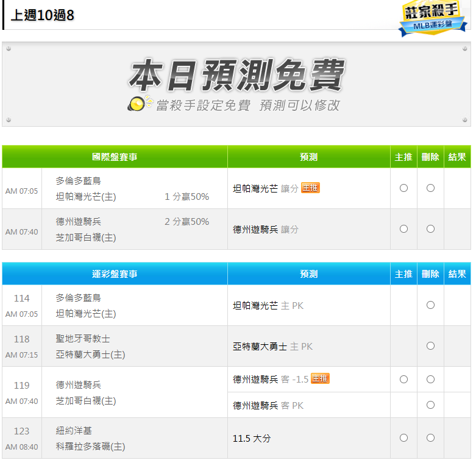Select 主推 radio for 德州遊騎兵 讓分 row
The height and width of the screenshot is (460, 476).
403,229
